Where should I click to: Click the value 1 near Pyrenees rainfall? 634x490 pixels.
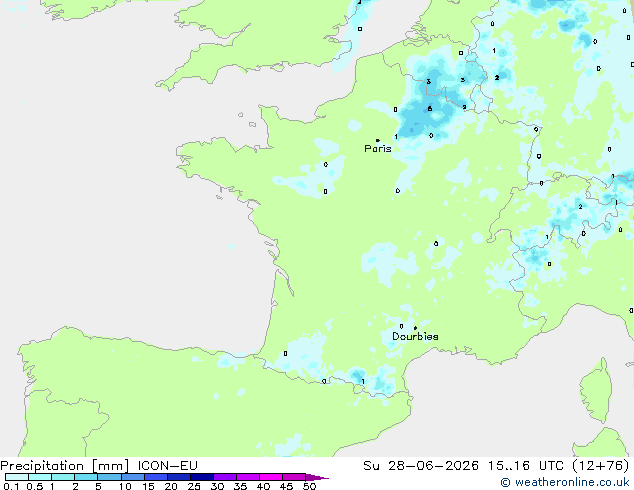coord(363,382)
